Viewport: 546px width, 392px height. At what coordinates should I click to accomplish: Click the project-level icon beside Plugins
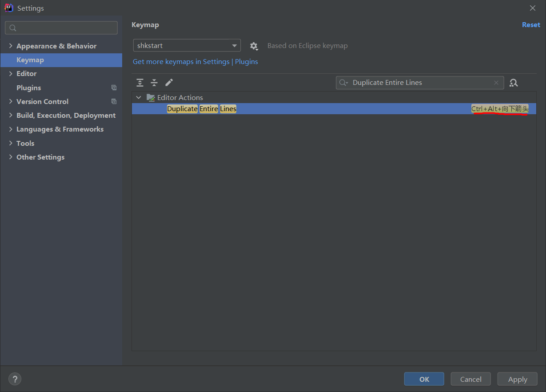click(x=114, y=88)
